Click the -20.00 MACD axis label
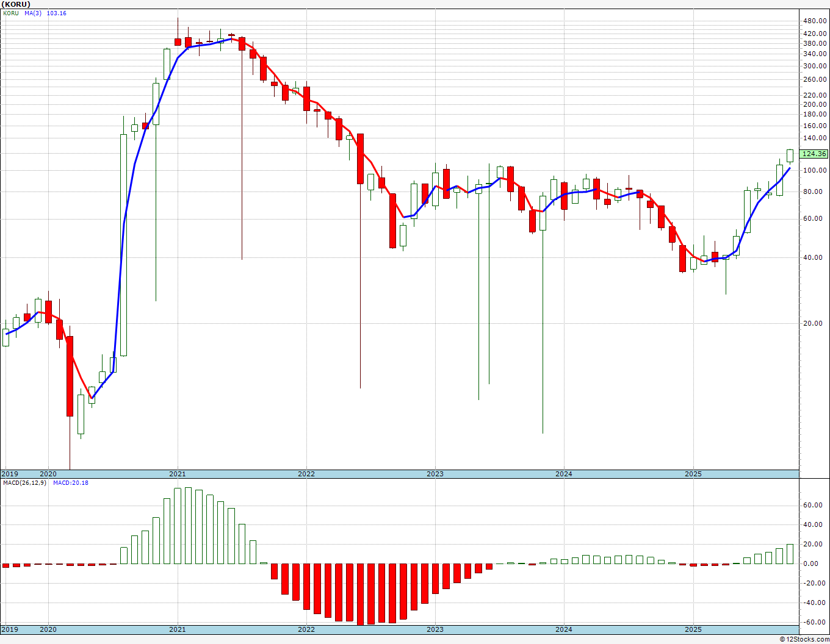Screen dimensions: 830x644 point(816,583)
